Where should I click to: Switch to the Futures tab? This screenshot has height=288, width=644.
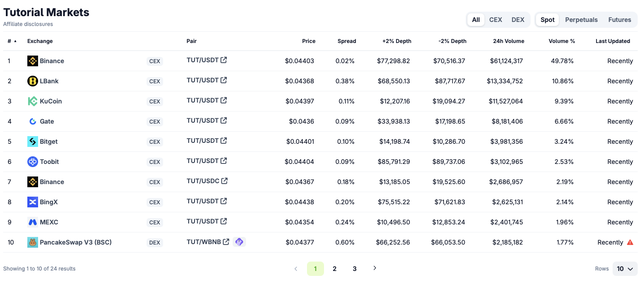pos(620,20)
